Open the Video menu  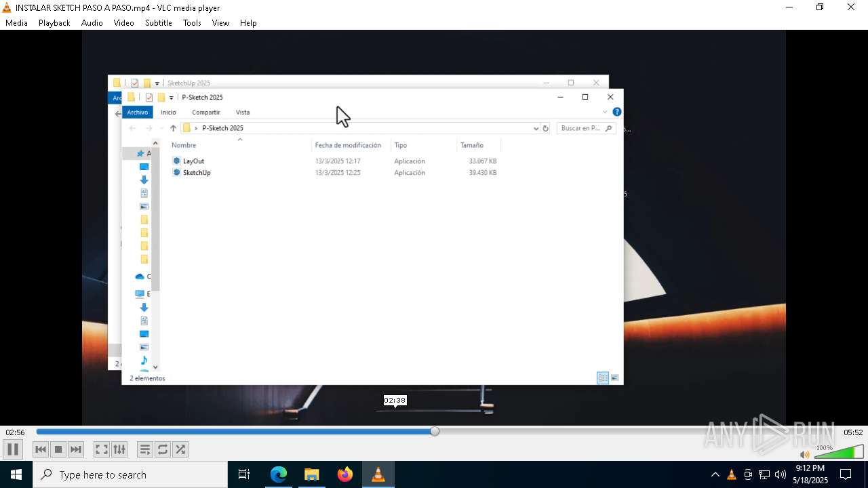(124, 22)
